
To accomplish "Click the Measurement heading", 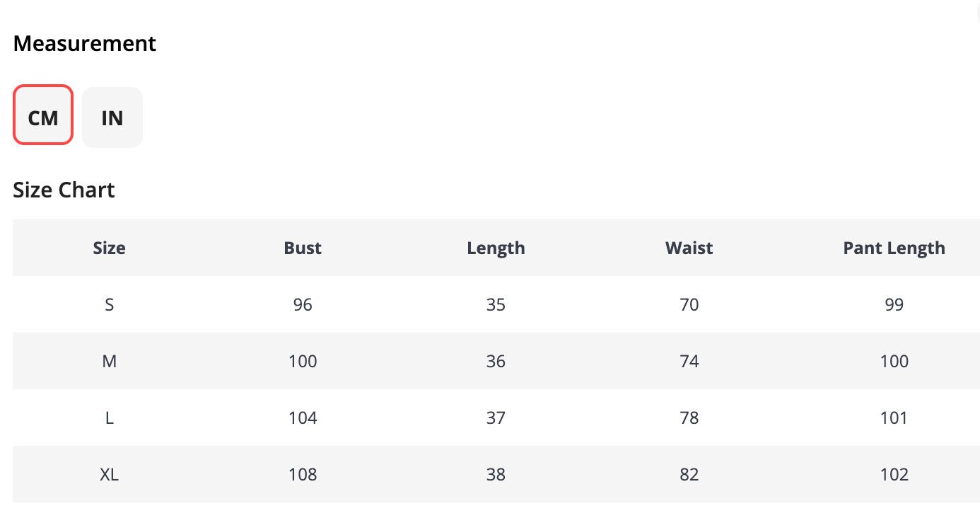I will click(85, 44).
